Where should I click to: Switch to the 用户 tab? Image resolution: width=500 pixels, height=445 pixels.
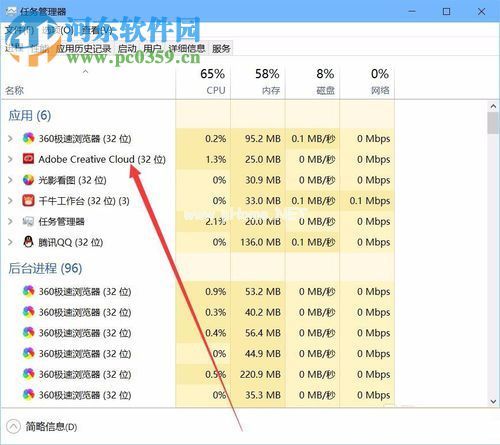coord(152,49)
